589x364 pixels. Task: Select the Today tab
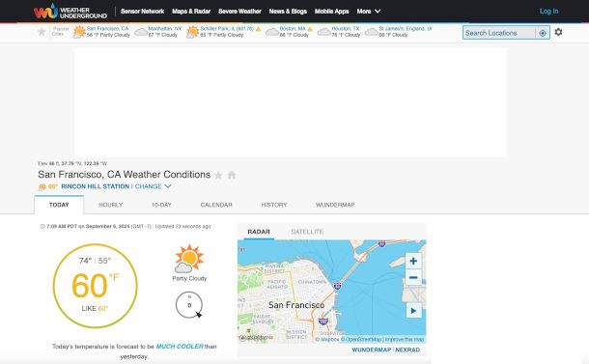[x=59, y=205]
